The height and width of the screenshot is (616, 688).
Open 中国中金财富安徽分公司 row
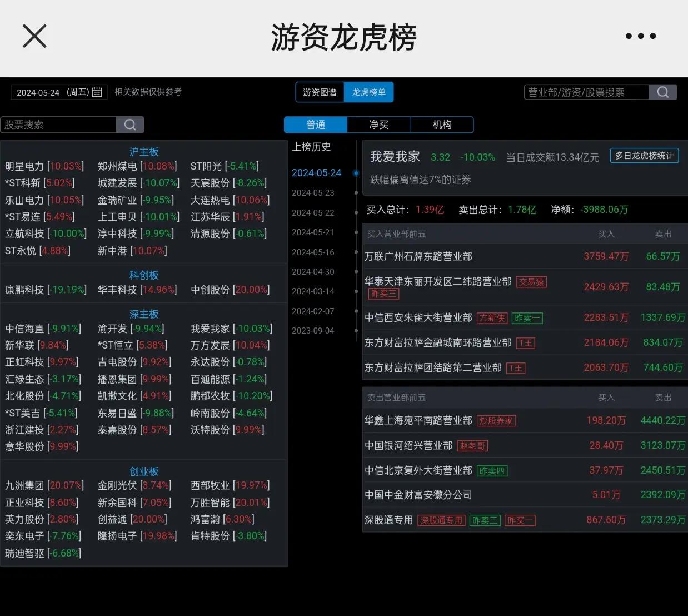525,495
